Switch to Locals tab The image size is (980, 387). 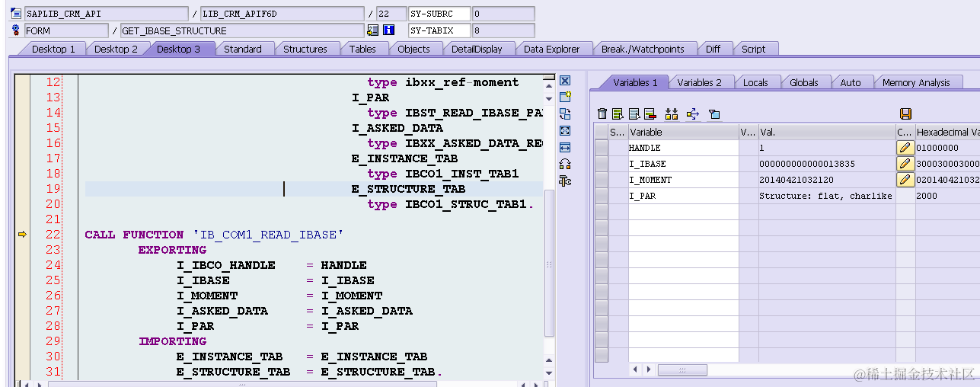(x=755, y=82)
